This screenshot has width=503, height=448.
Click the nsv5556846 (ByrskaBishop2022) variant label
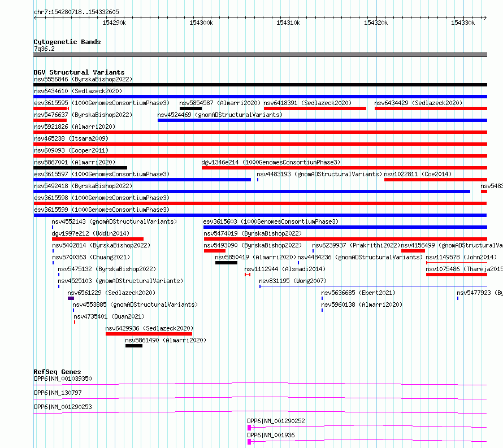83,79
